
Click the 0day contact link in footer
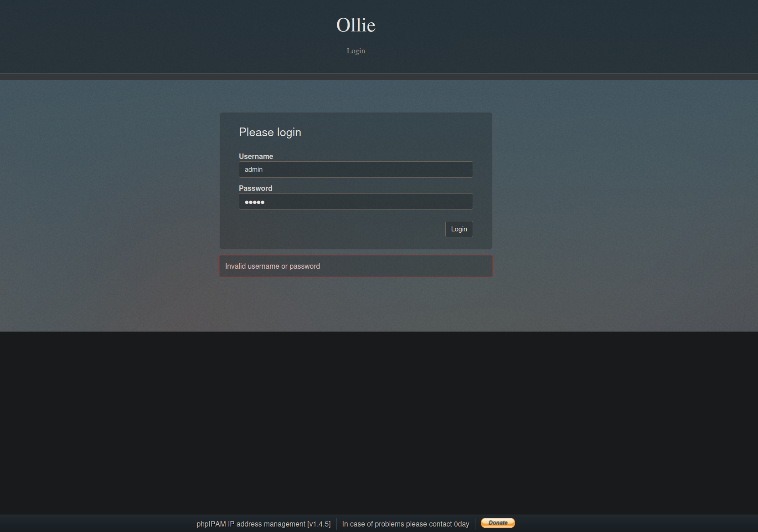click(461, 524)
